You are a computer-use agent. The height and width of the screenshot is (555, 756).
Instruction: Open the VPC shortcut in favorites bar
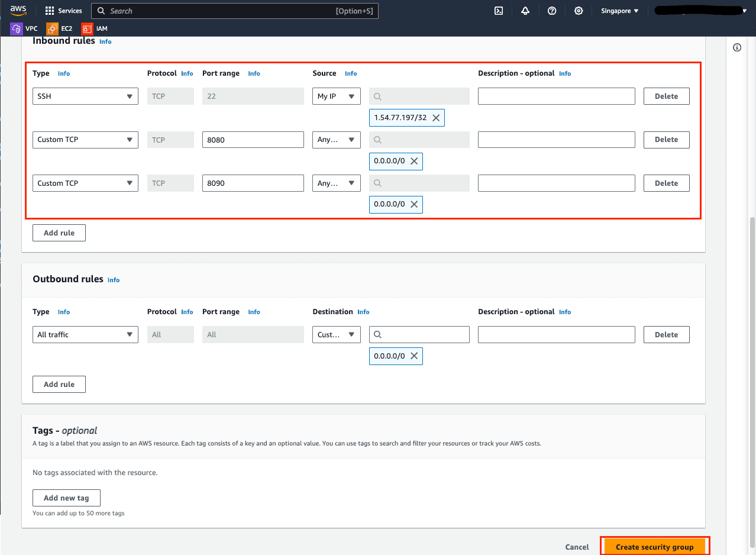click(x=24, y=28)
